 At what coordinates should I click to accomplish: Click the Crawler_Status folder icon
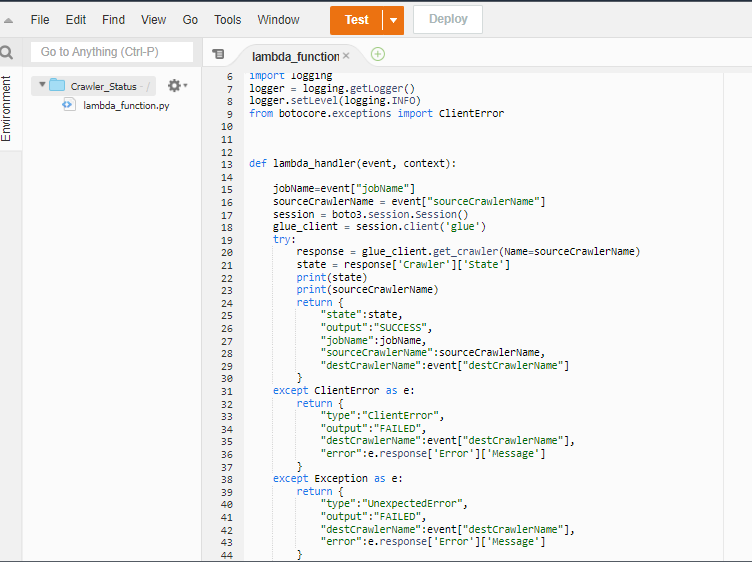click(x=57, y=86)
